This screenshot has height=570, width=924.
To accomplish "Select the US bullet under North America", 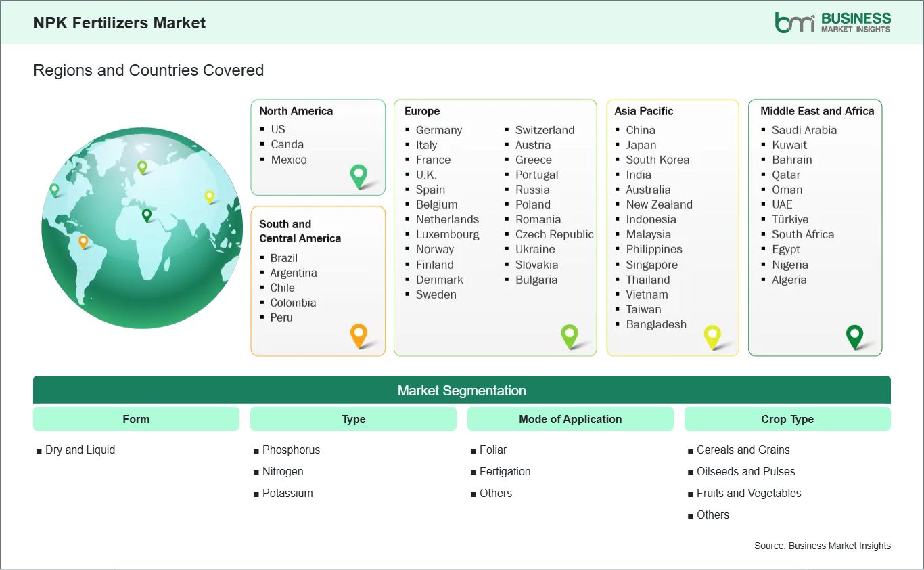I will 278,129.
